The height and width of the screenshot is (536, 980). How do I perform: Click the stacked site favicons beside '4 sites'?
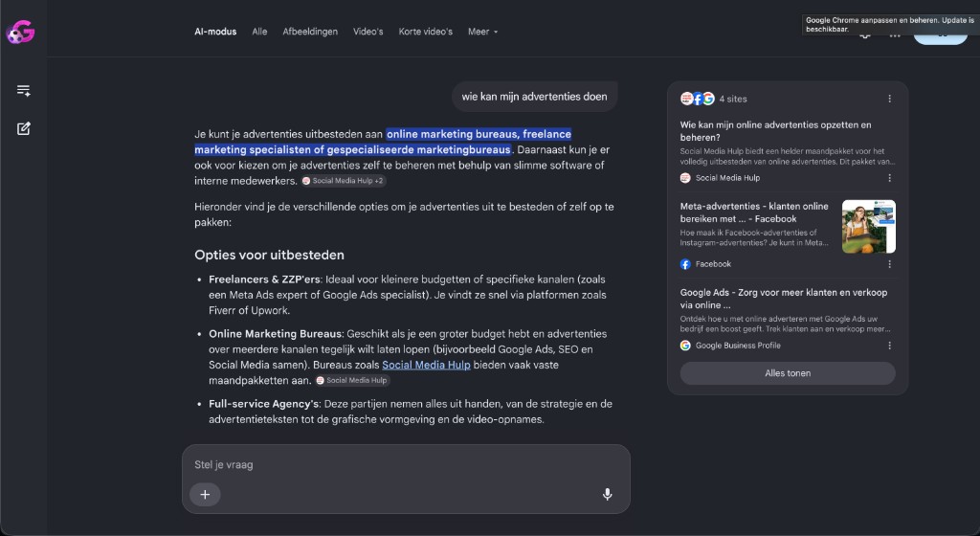click(x=698, y=99)
